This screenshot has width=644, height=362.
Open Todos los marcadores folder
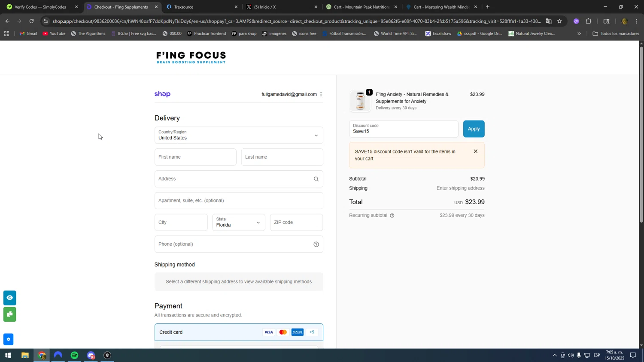616,33
